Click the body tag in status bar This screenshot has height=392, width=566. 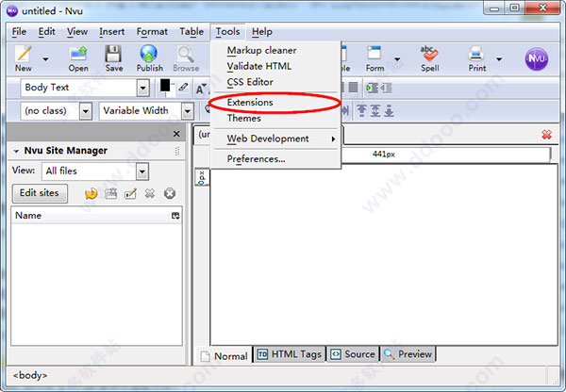[x=30, y=375]
